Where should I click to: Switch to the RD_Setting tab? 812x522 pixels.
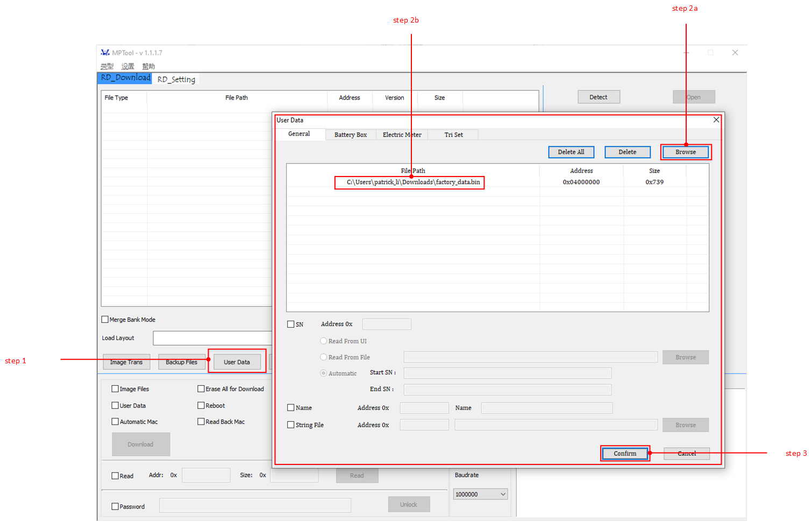pos(175,79)
